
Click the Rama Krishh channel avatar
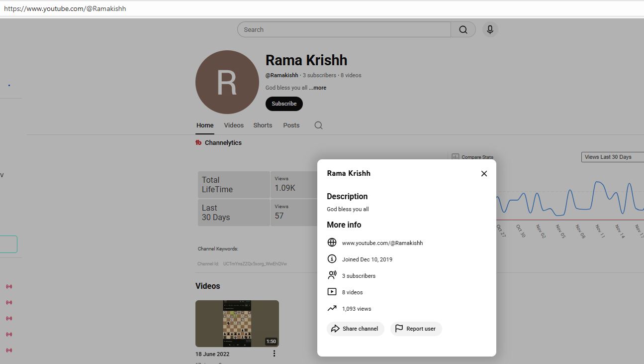click(227, 82)
